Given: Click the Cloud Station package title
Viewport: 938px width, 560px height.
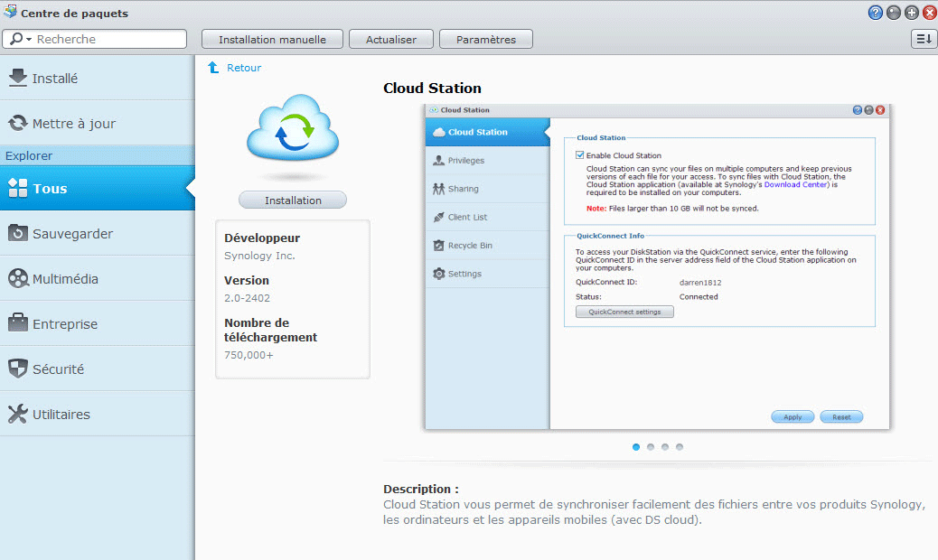Looking at the screenshot, I should click(x=432, y=89).
